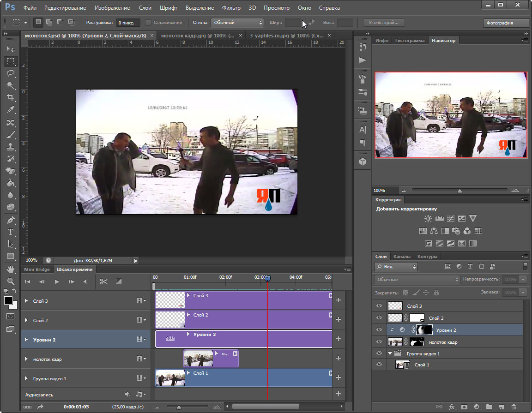Viewport: 532px width, 413px height.
Task: Toggle visibility of молоток кадр layer
Action: [379, 342]
